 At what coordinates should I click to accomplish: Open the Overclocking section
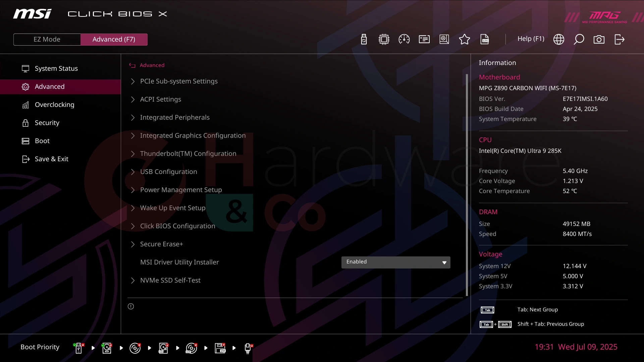[60, 105]
